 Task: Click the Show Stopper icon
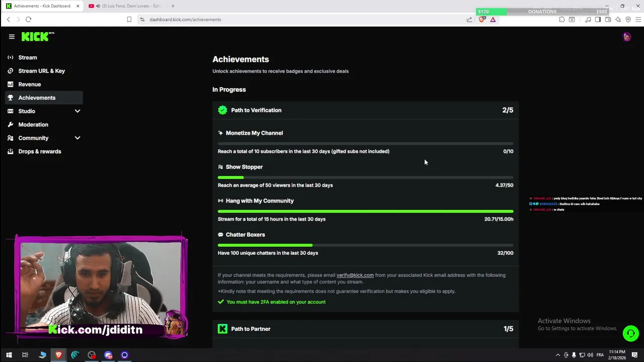[x=220, y=167]
